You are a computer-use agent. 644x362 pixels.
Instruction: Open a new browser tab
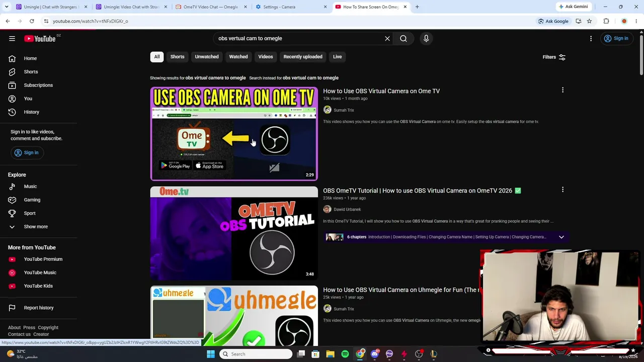[417, 7]
